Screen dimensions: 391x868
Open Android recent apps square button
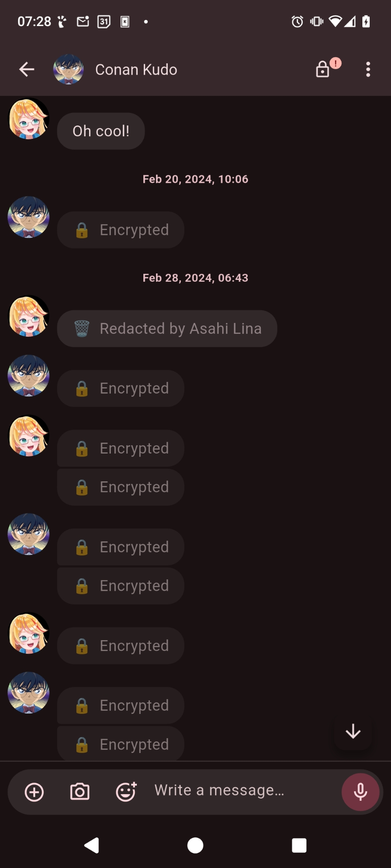pos(299,845)
